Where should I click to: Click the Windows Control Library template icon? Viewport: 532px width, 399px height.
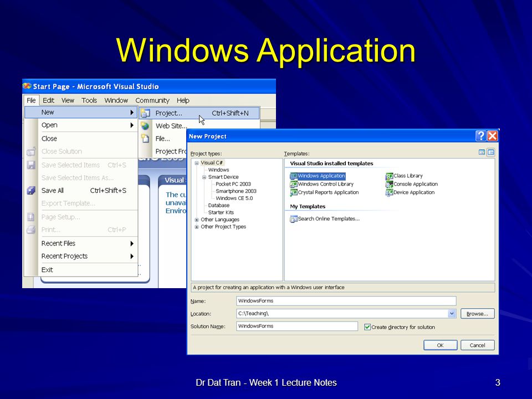[294, 184]
